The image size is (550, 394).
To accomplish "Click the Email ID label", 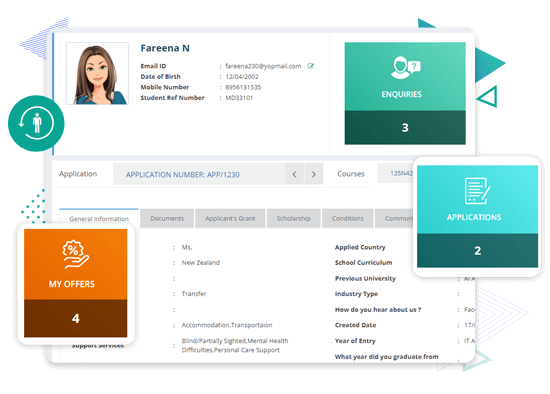I will coord(153,66).
